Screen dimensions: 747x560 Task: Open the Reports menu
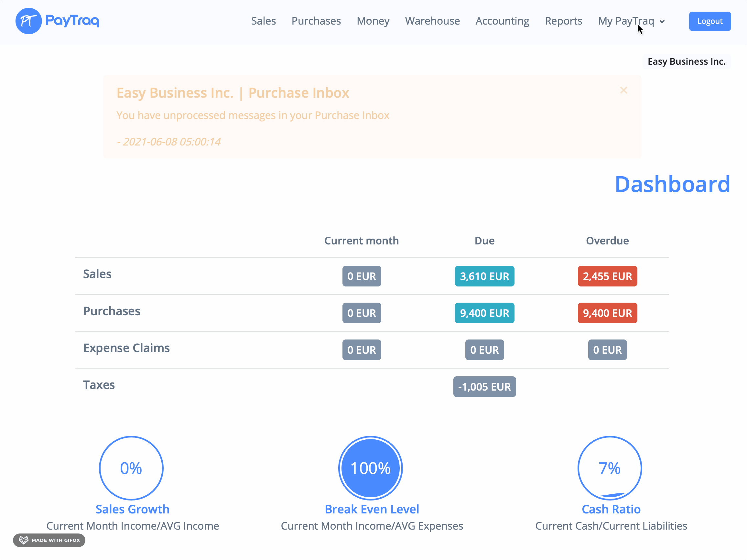click(563, 21)
